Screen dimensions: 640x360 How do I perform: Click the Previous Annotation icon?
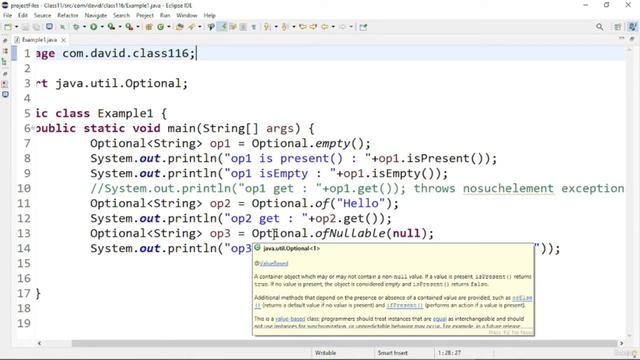click(x=284, y=27)
